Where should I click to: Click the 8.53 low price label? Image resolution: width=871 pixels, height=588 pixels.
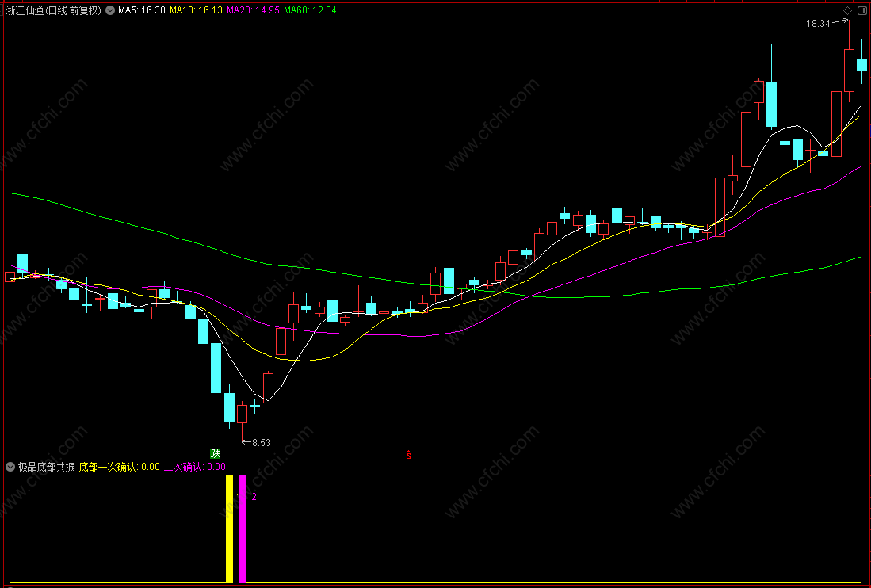(x=261, y=442)
